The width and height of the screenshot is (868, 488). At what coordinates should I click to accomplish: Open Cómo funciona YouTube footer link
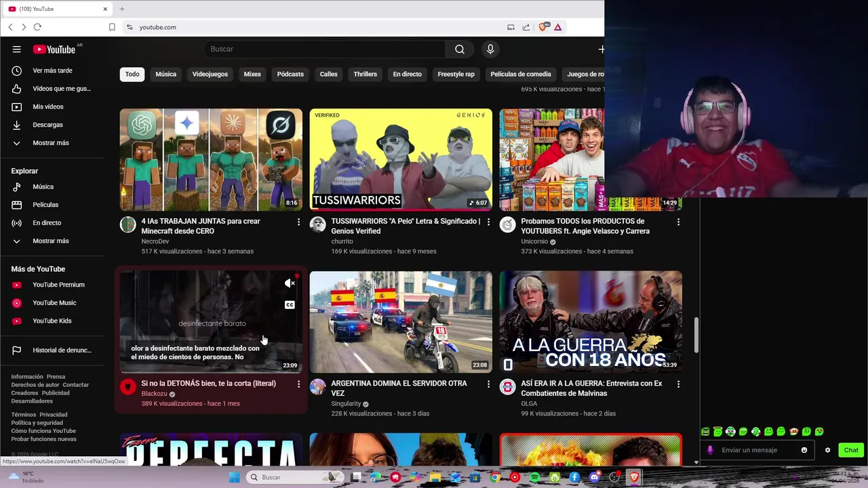(x=43, y=431)
